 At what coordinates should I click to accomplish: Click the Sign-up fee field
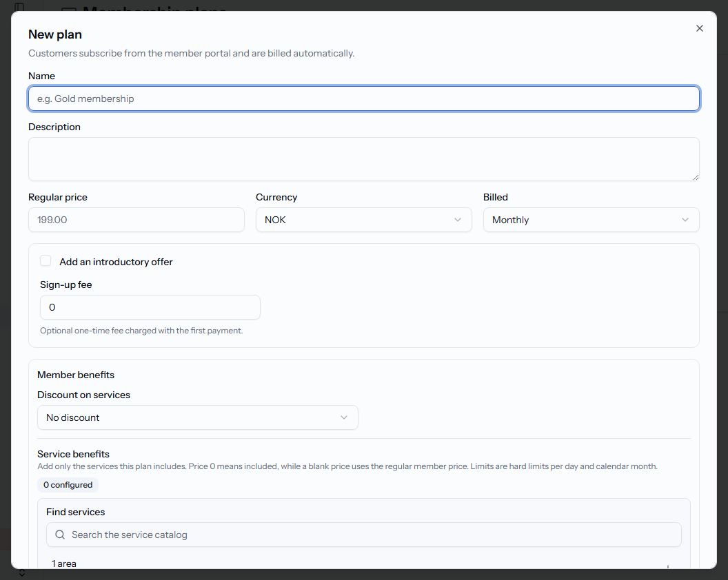tap(150, 307)
